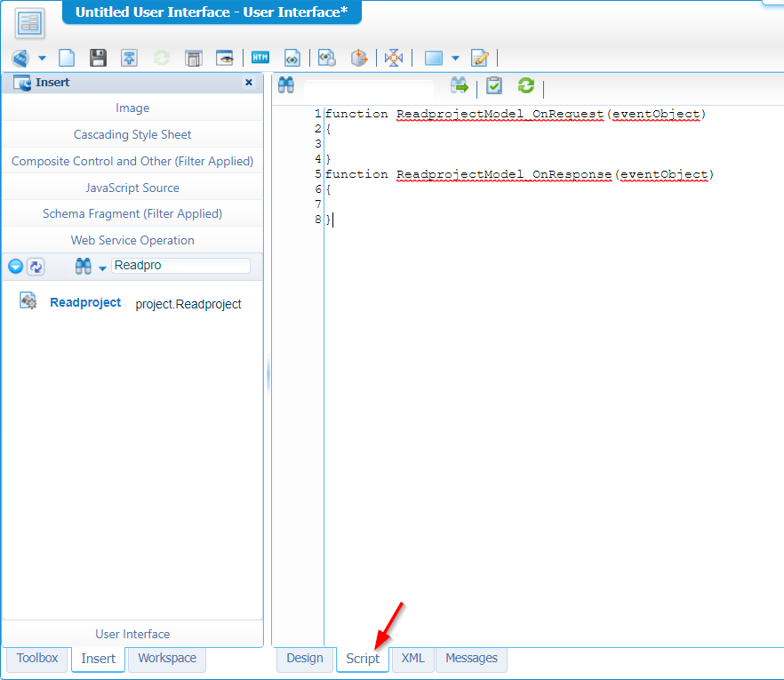Click the validate script clipboard icon
Screen dimensions: 784x680
click(x=494, y=85)
